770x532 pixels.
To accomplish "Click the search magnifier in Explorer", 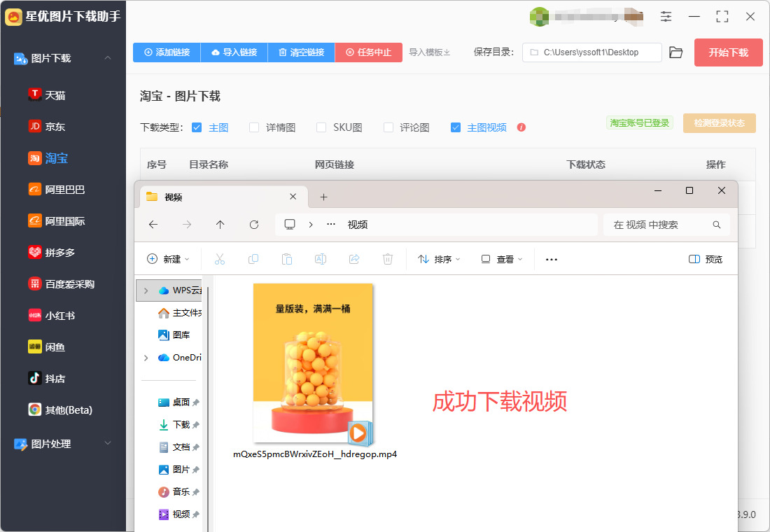I will tap(717, 225).
